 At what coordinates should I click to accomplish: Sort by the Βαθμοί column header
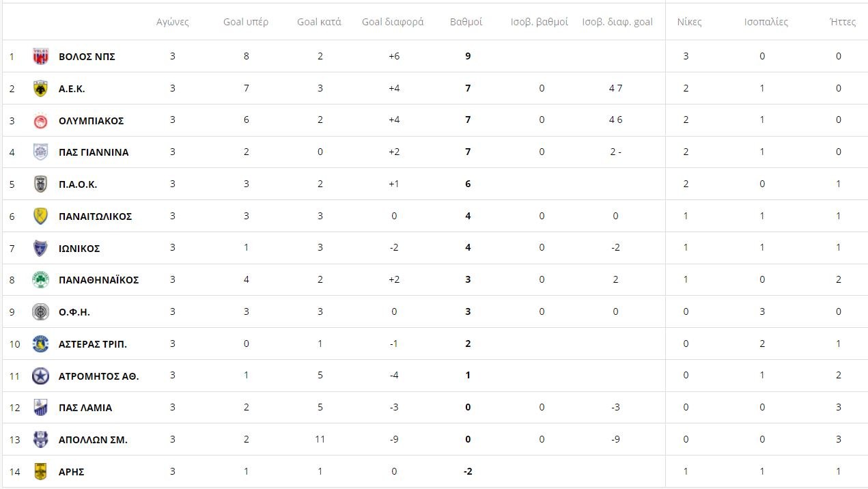pyautogui.click(x=466, y=22)
